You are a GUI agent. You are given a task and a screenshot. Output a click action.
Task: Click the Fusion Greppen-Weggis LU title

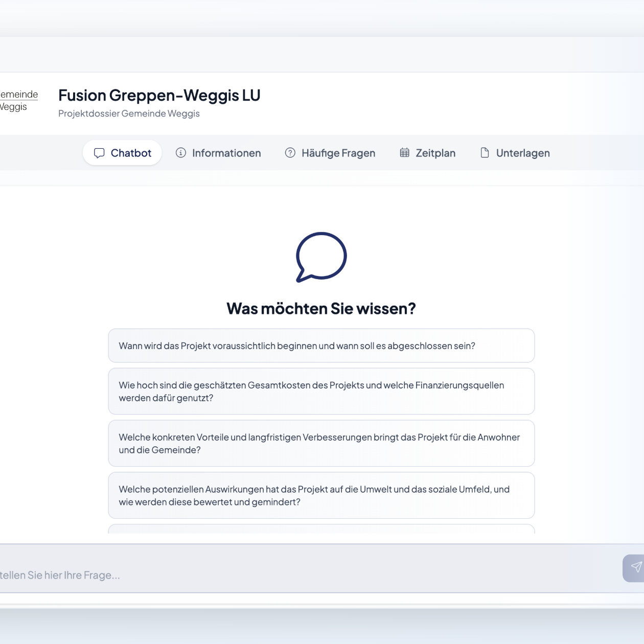pyautogui.click(x=159, y=96)
